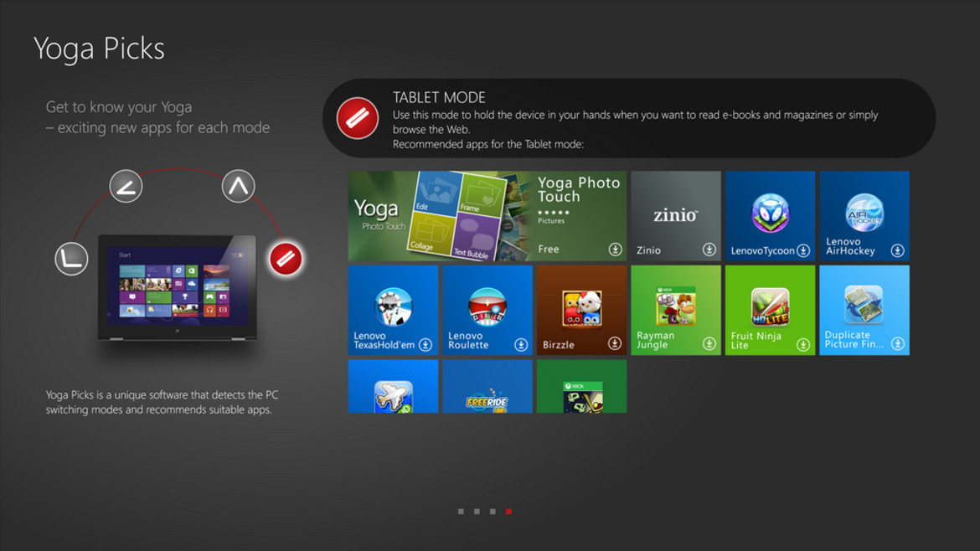Click the Yoga laptop preview image
The width and height of the screenshot is (980, 551).
pyautogui.click(x=178, y=288)
